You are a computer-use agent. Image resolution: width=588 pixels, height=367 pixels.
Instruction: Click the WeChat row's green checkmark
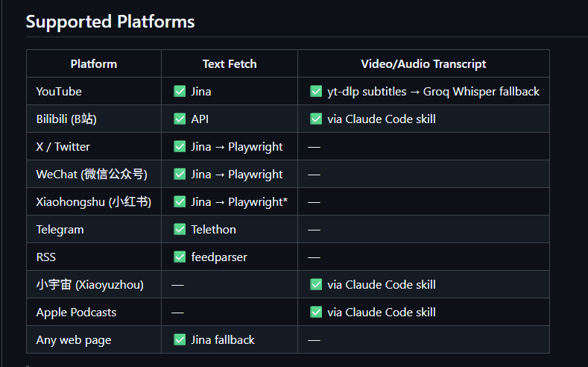pos(180,174)
